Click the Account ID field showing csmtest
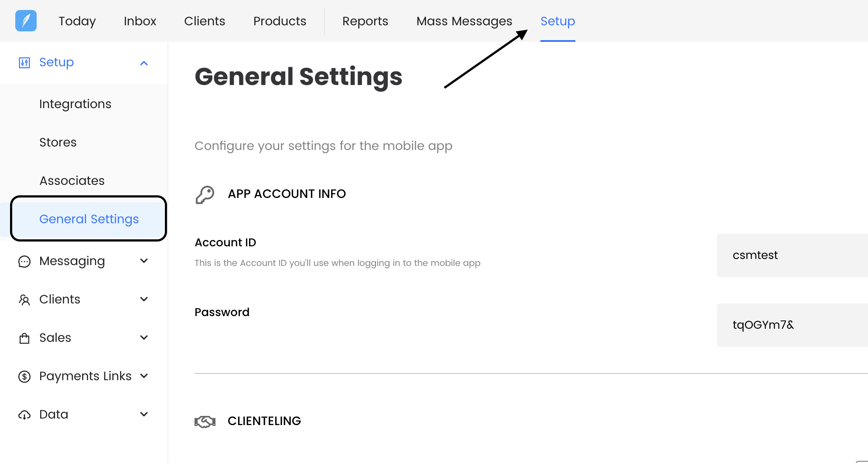The image size is (868, 463). 792,255
